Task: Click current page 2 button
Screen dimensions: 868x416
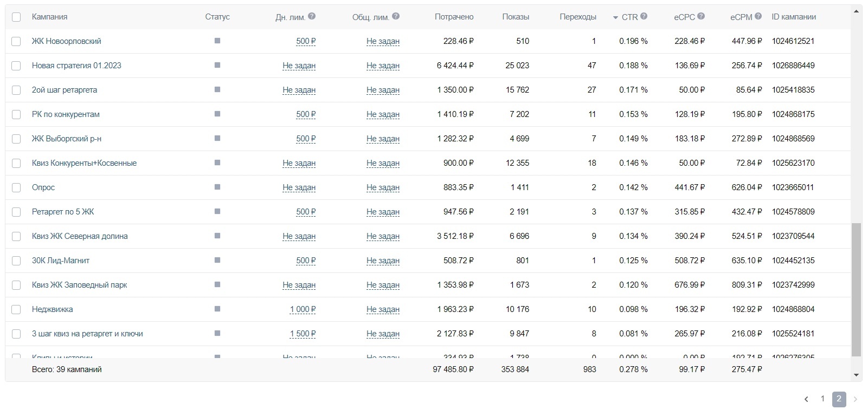Action: [x=839, y=399]
